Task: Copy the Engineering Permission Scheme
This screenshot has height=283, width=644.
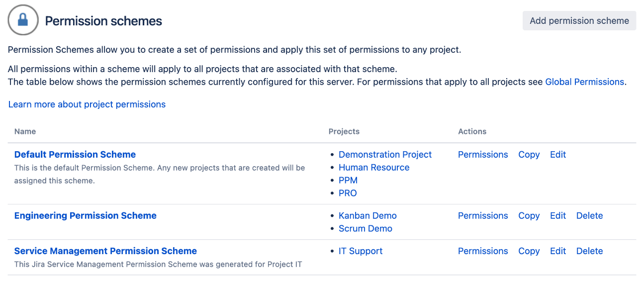Action: pos(529,216)
